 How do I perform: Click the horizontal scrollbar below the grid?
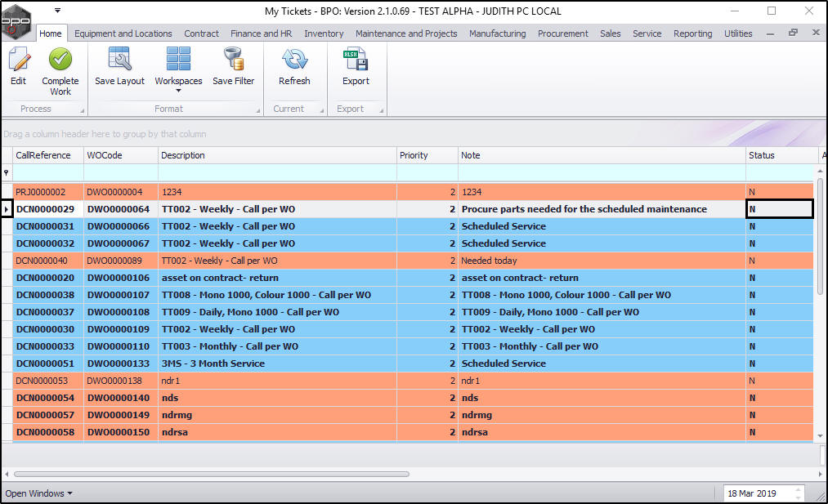(x=211, y=474)
